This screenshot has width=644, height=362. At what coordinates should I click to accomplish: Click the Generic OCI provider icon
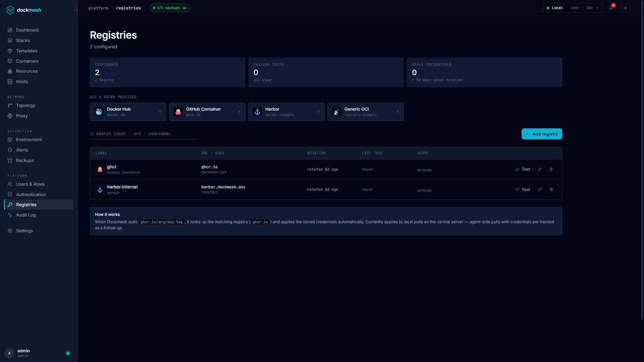[336, 112]
